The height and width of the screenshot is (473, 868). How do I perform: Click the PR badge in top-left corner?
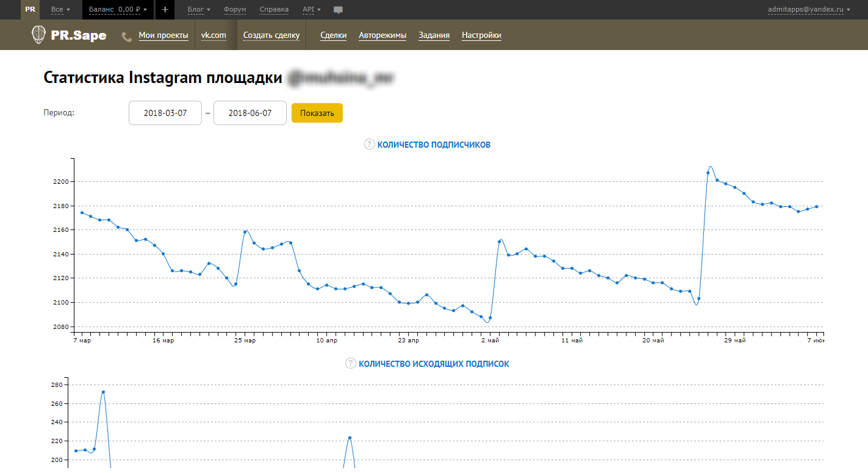click(30, 10)
